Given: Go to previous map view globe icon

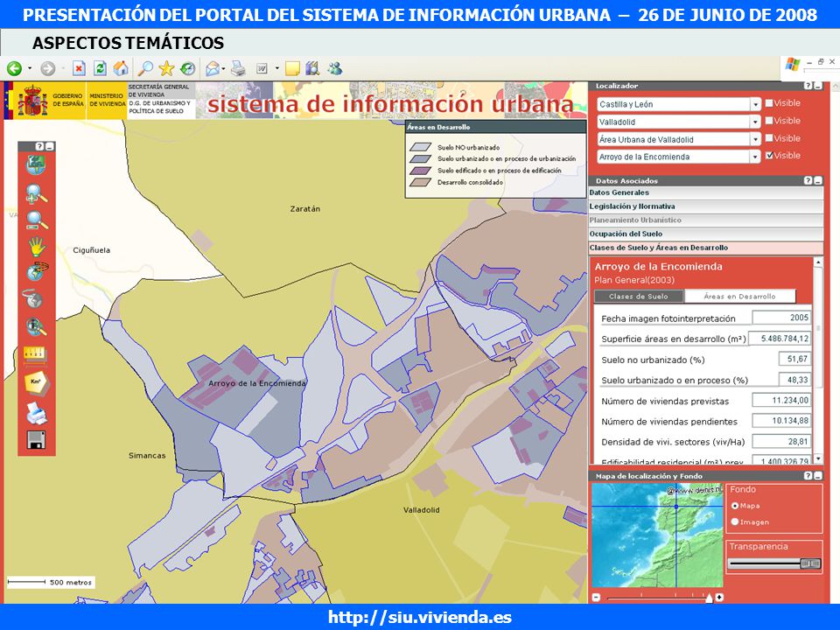Looking at the screenshot, I should tap(37, 271).
